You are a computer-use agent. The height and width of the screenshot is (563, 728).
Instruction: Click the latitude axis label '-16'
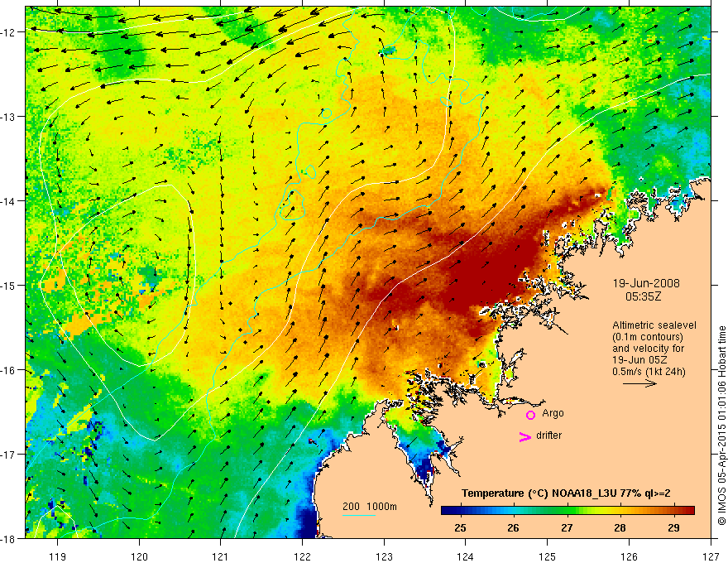[x=9, y=370]
